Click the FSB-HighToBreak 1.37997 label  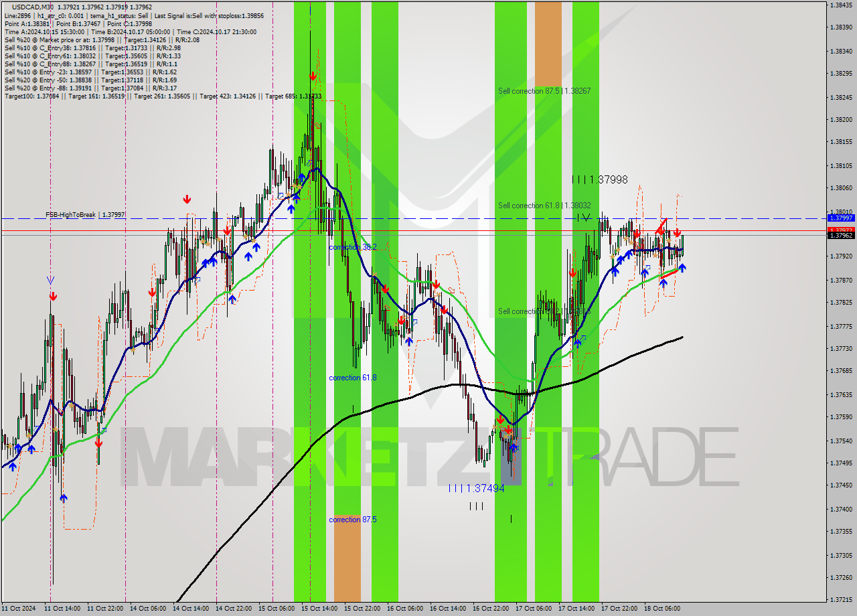click(85, 214)
